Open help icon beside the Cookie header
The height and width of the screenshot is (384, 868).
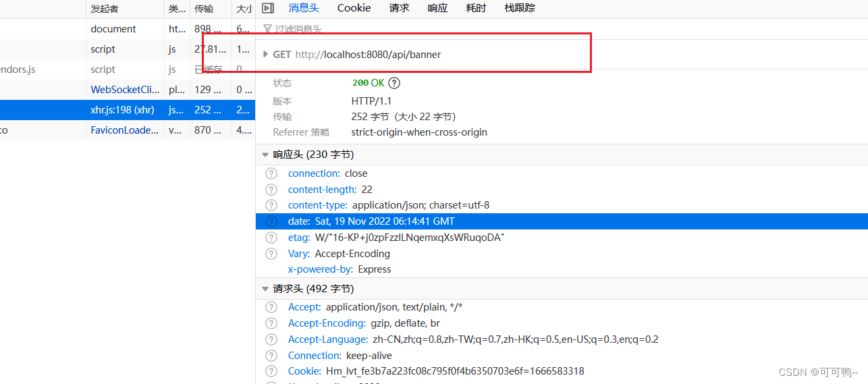pos(271,371)
